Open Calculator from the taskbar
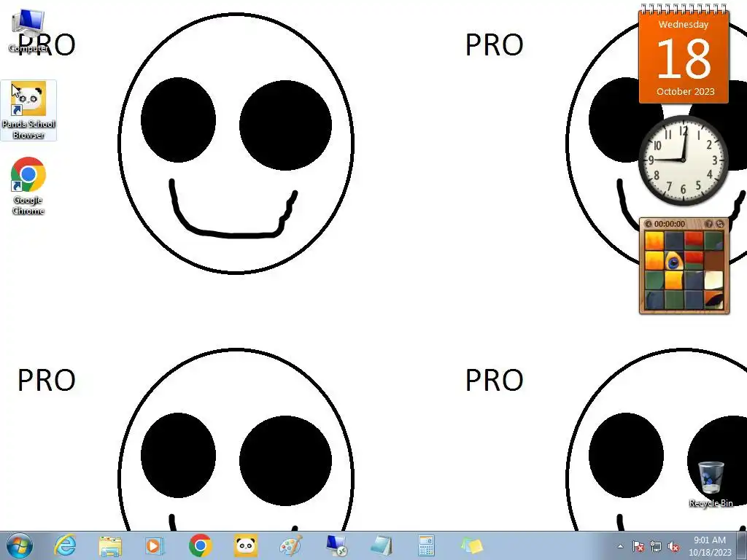 (x=426, y=545)
